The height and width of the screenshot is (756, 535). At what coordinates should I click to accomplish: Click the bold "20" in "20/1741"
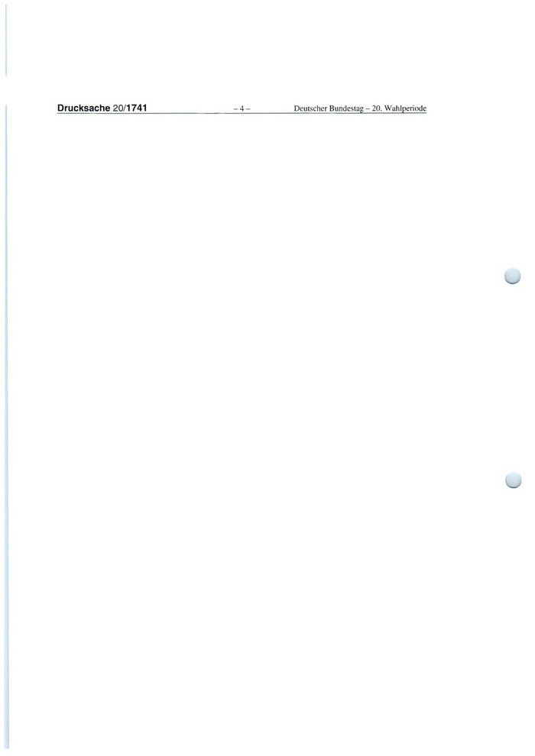(x=118, y=108)
